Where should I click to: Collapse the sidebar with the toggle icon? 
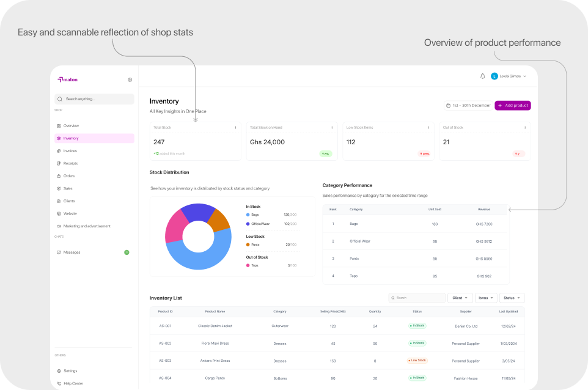pos(130,80)
